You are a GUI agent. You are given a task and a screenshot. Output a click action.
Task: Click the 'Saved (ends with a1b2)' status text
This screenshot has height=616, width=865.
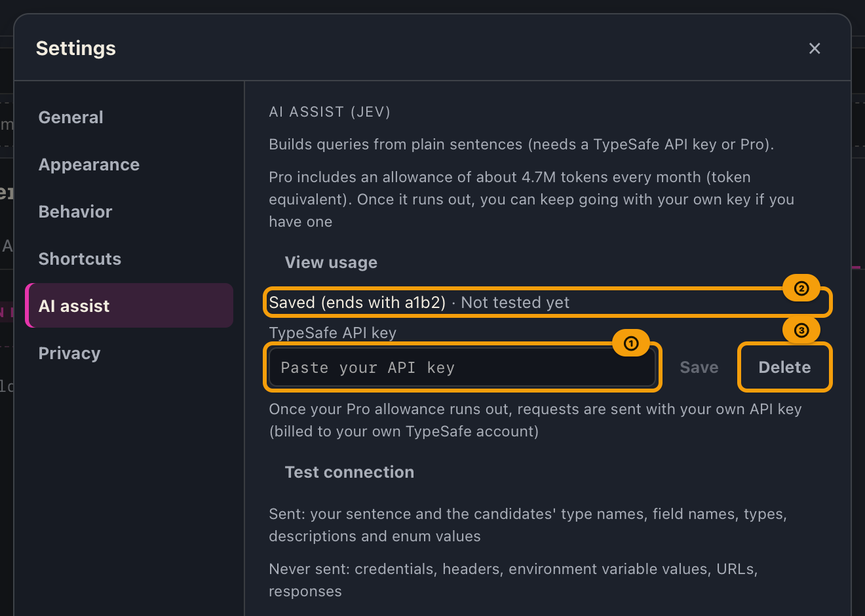click(x=357, y=303)
